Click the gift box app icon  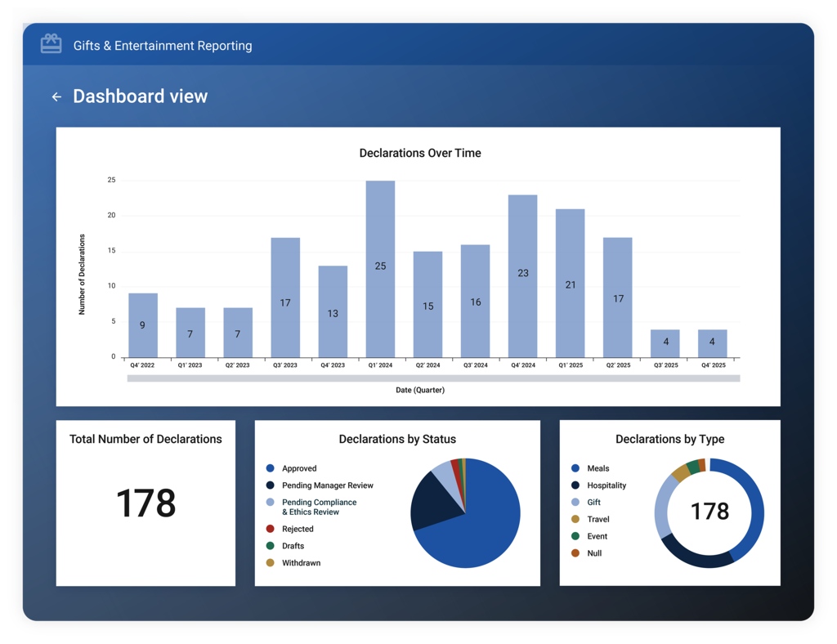(x=51, y=44)
